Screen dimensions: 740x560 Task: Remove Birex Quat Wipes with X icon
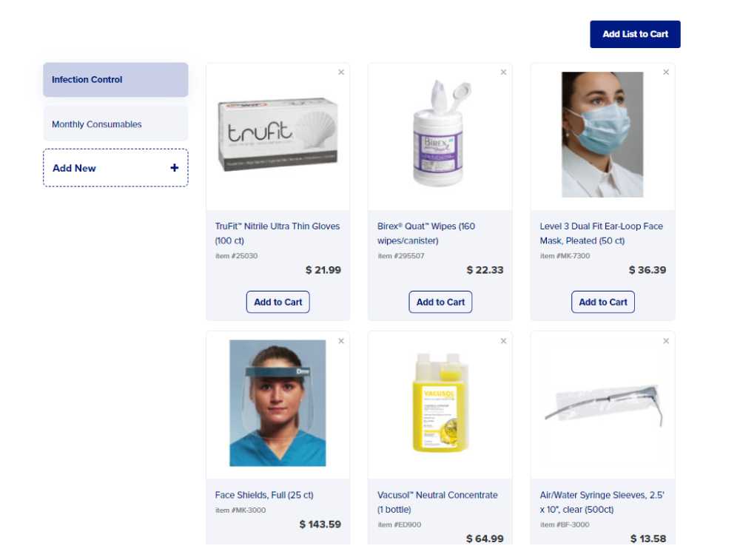coord(503,72)
